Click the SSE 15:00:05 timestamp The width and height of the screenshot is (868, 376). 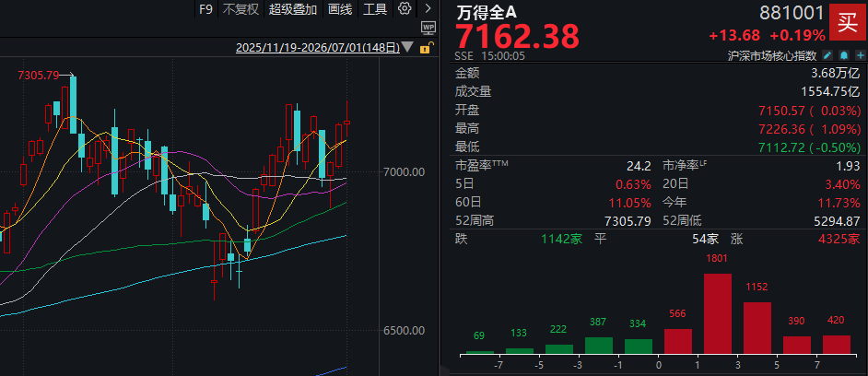click(x=490, y=56)
